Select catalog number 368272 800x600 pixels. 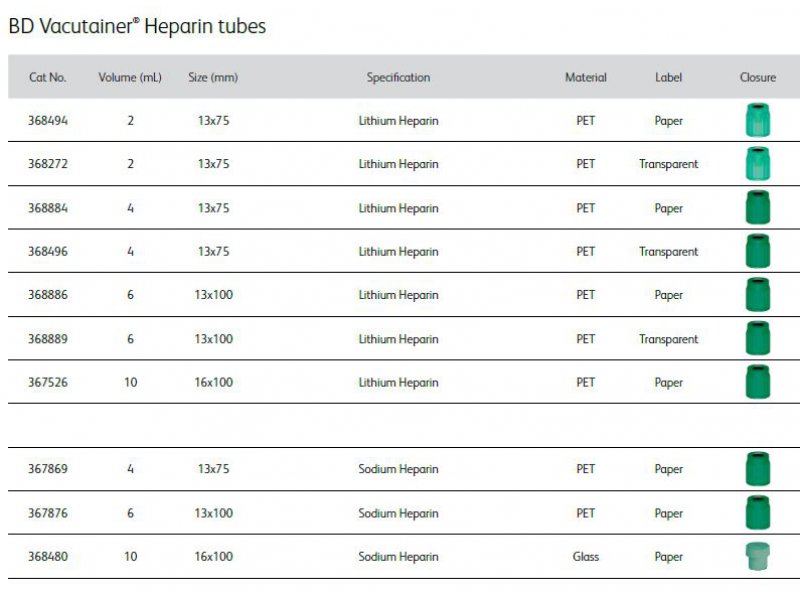point(47,164)
